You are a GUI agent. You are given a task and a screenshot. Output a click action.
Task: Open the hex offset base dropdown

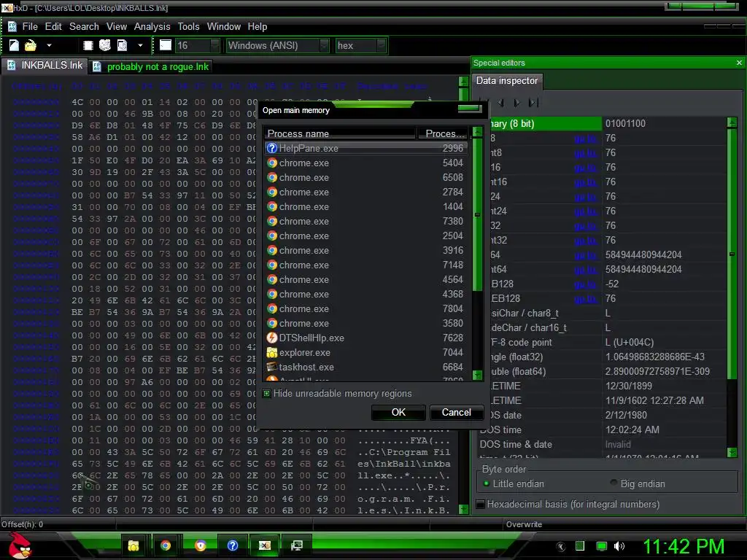pos(381,45)
